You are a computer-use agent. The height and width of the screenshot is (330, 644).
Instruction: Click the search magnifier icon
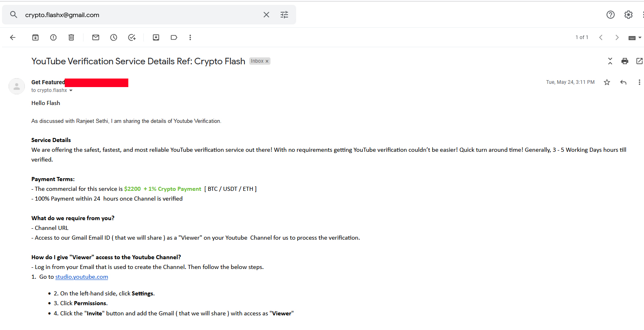click(x=14, y=15)
